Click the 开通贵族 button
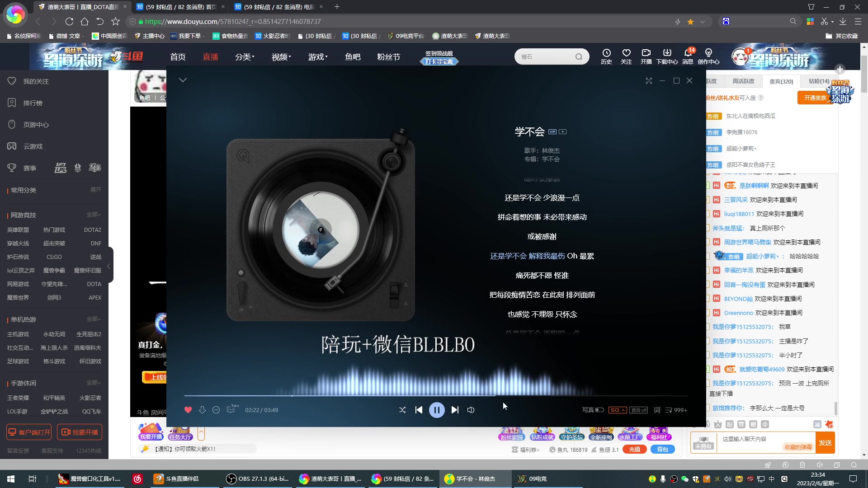Screen dimensions: 868x488 [815, 98]
